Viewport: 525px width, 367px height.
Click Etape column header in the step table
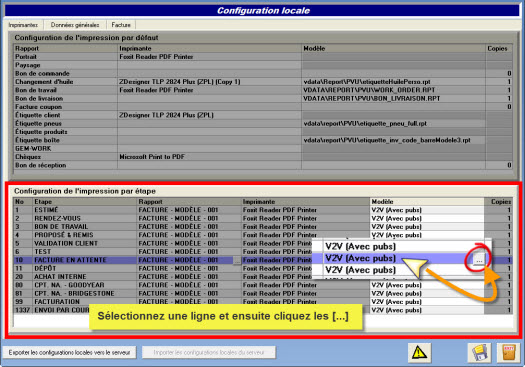pos(85,202)
